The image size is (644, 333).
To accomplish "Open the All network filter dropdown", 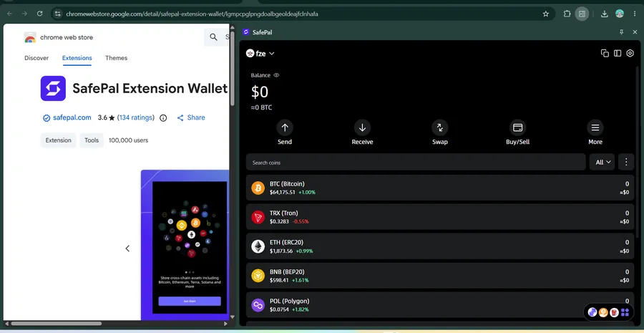I will click(602, 162).
